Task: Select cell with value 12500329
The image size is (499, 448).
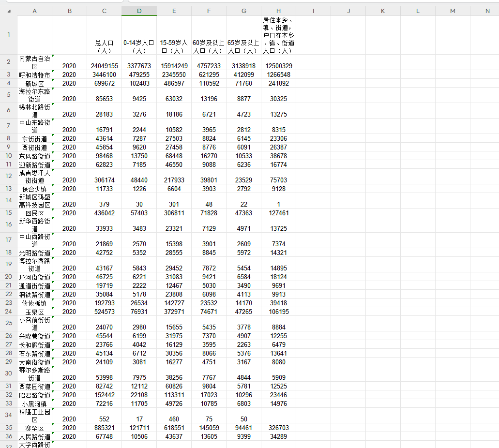Action: tap(278, 66)
